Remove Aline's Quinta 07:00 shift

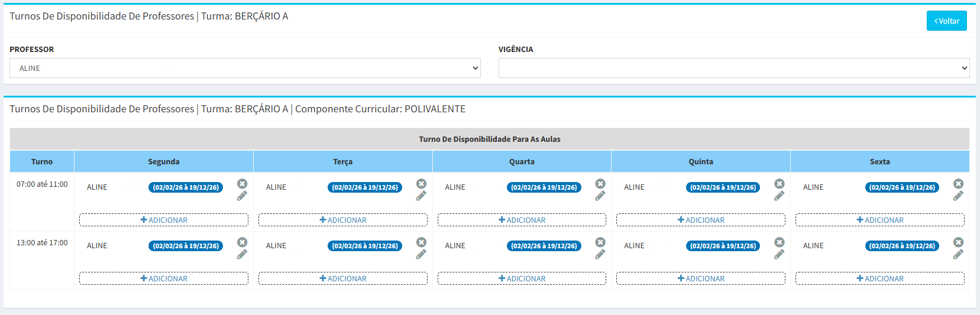[x=779, y=184]
